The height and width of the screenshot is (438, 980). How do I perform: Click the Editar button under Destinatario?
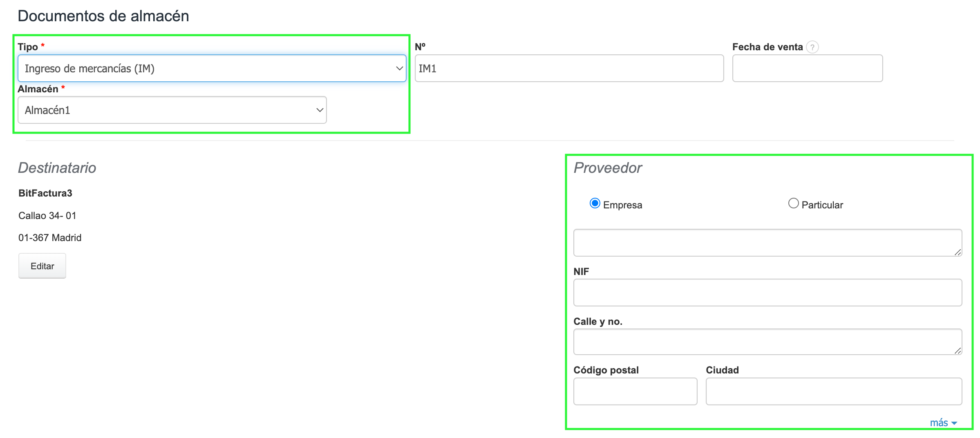[x=42, y=266]
